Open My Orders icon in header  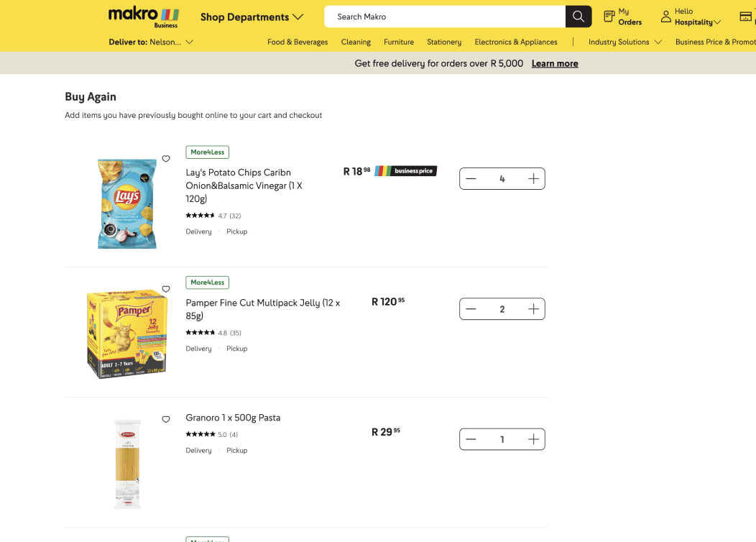[x=609, y=17]
